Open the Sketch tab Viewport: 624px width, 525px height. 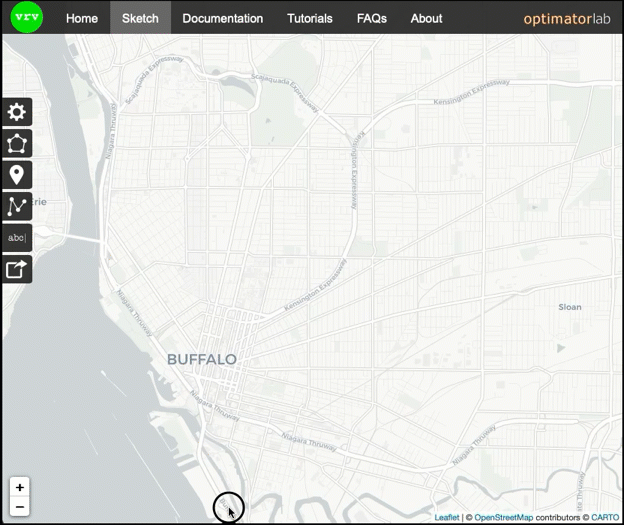[x=140, y=18]
